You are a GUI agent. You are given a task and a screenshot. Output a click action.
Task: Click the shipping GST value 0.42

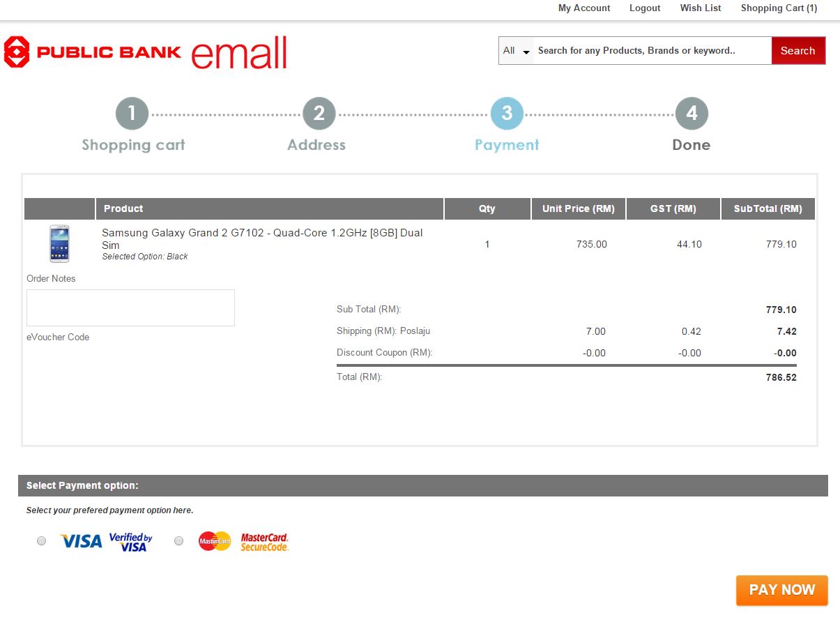coord(692,331)
